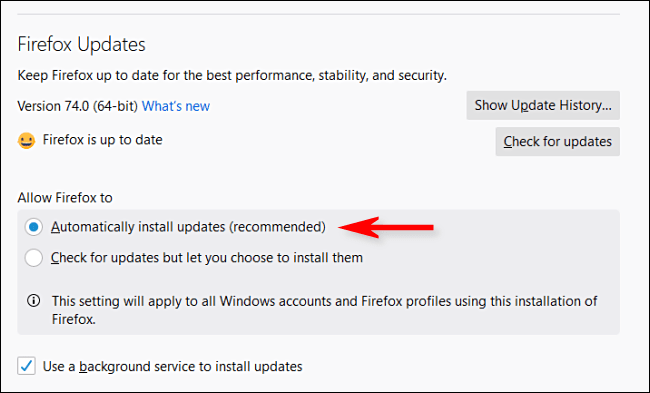Click the Check for updates button
Image resolution: width=650 pixels, height=393 pixels.
(558, 141)
